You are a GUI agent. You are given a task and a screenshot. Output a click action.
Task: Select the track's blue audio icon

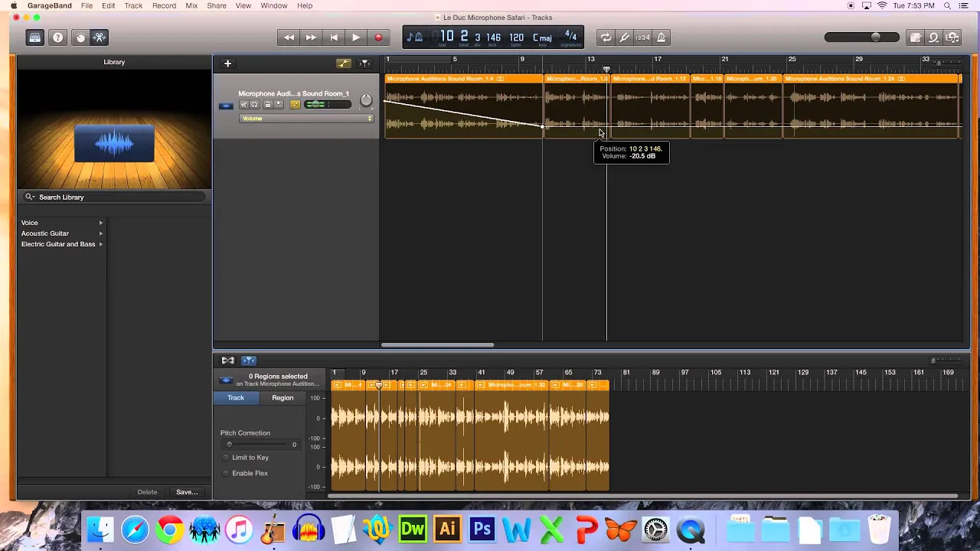226,106
